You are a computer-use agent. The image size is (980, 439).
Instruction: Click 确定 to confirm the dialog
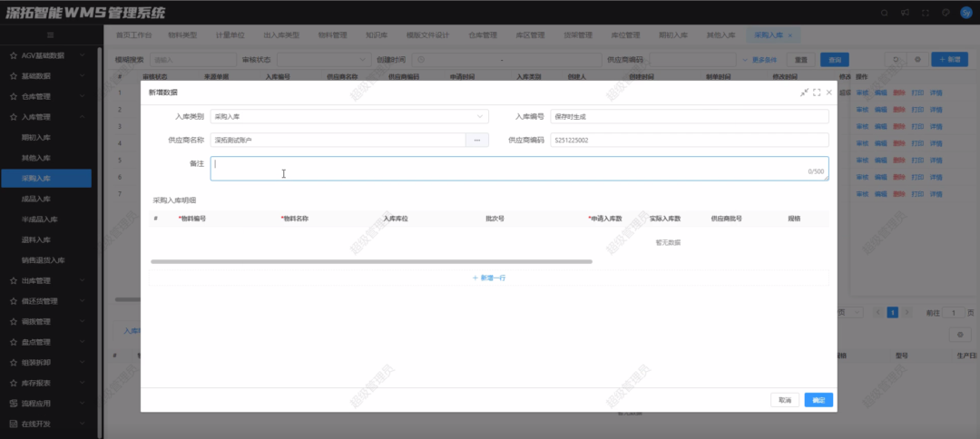click(818, 400)
